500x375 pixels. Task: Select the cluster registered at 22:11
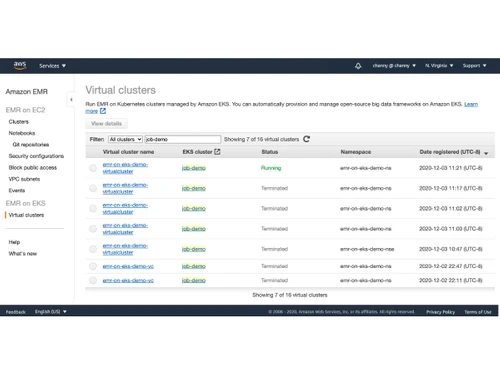click(x=93, y=280)
